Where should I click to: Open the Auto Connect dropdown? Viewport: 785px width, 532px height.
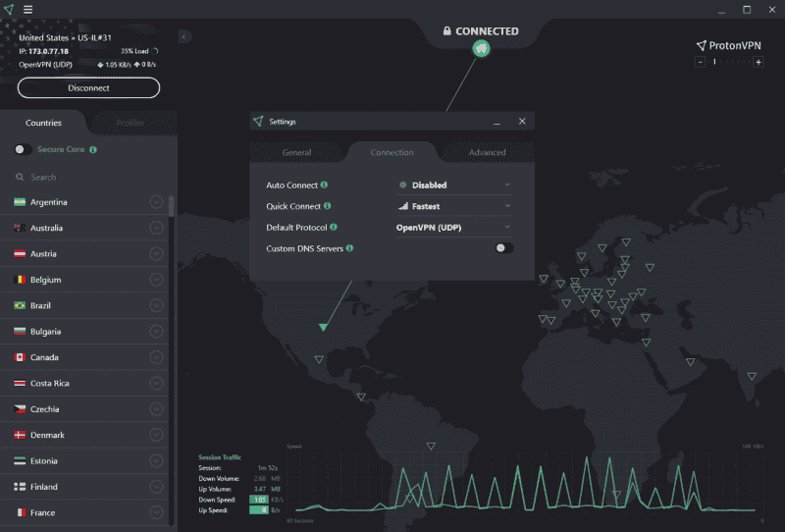pyautogui.click(x=454, y=185)
